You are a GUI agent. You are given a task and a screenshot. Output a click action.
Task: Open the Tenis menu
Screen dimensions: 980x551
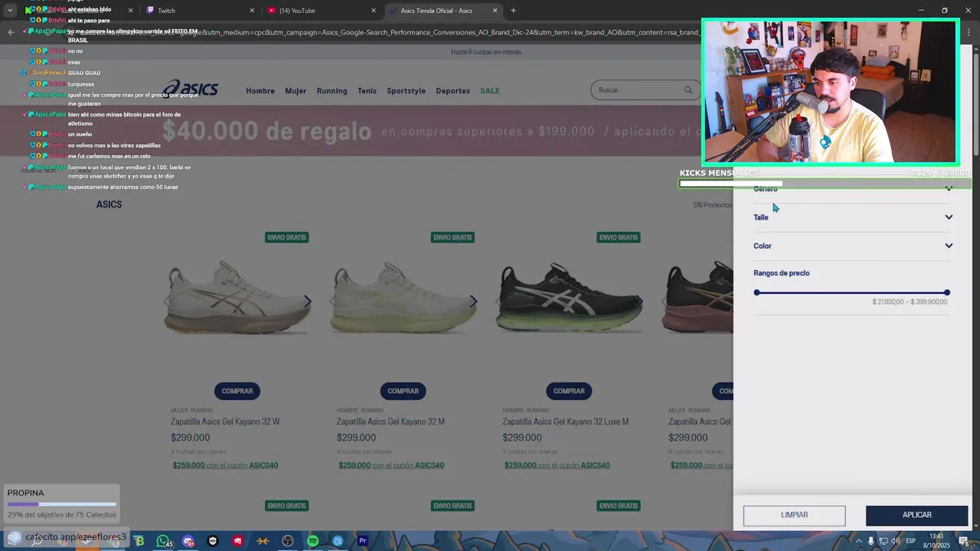(x=367, y=90)
